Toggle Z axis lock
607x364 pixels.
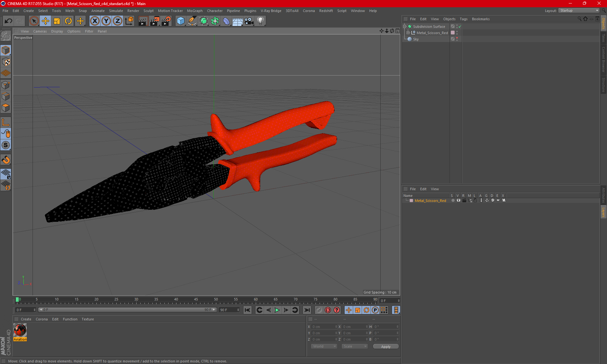[118, 21]
